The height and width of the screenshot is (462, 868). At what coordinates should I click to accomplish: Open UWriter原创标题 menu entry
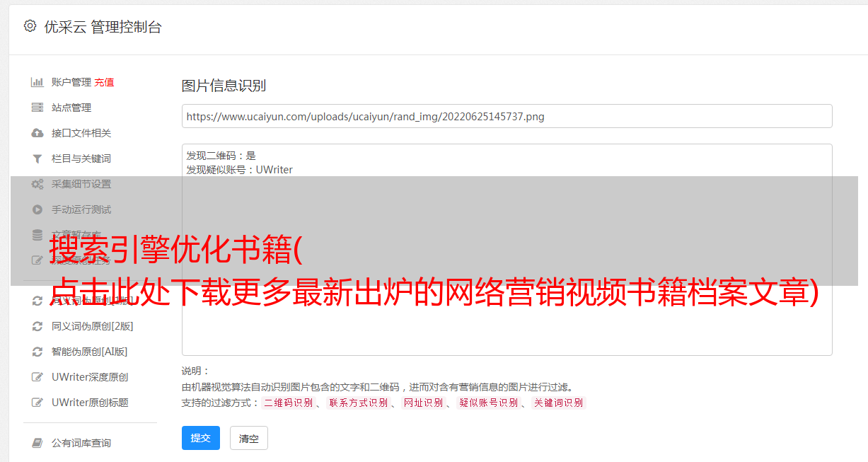coord(90,403)
